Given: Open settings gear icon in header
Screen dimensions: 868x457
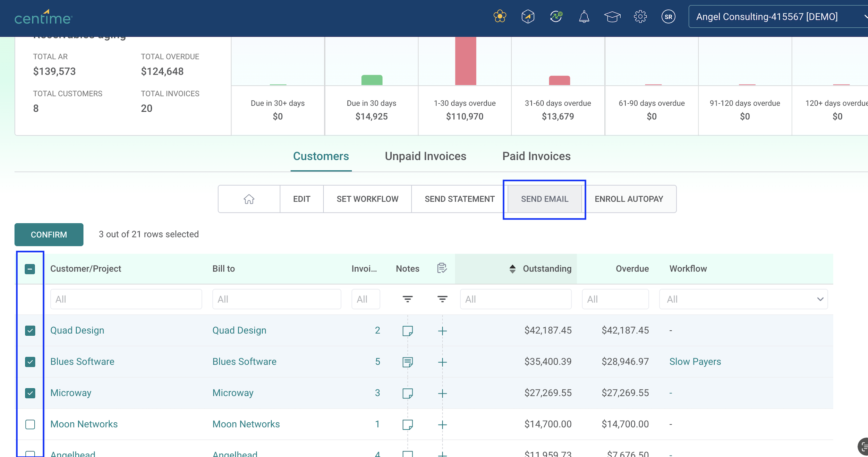Looking at the screenshot, I should coord(640,17).
